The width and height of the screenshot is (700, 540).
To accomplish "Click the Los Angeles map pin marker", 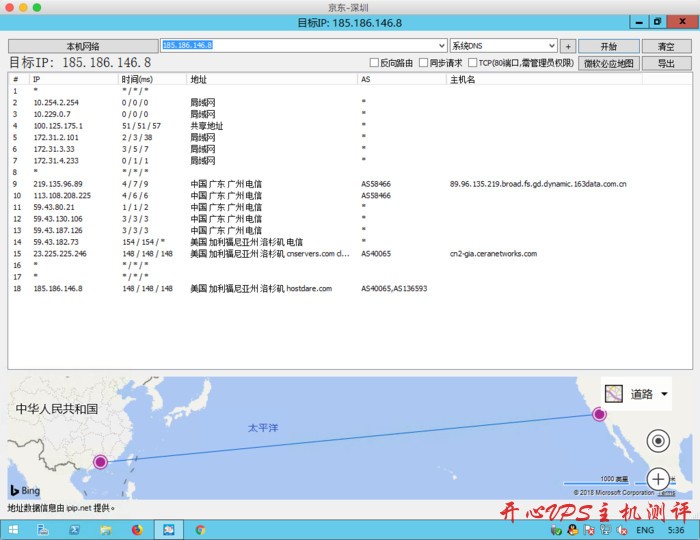I will [599, 414].
